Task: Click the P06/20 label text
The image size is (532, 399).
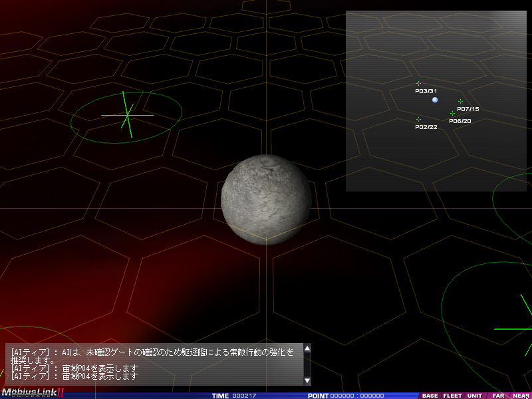Action: click(460, 121)
